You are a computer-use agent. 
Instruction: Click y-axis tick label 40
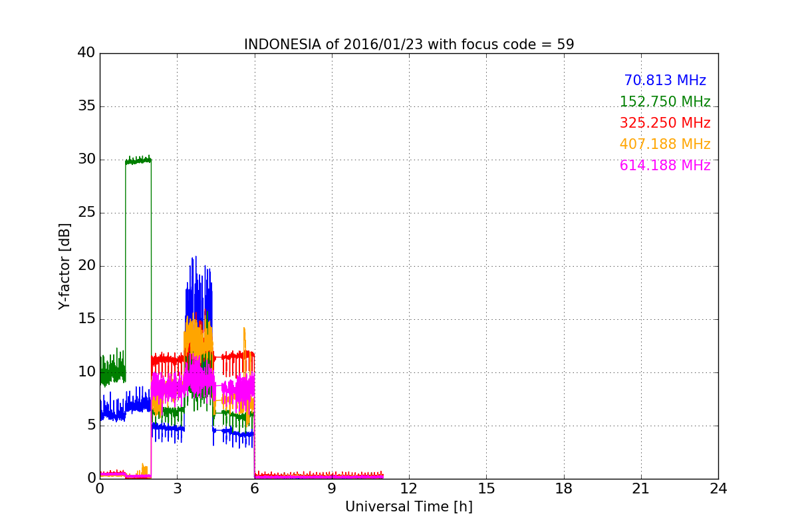86,53
